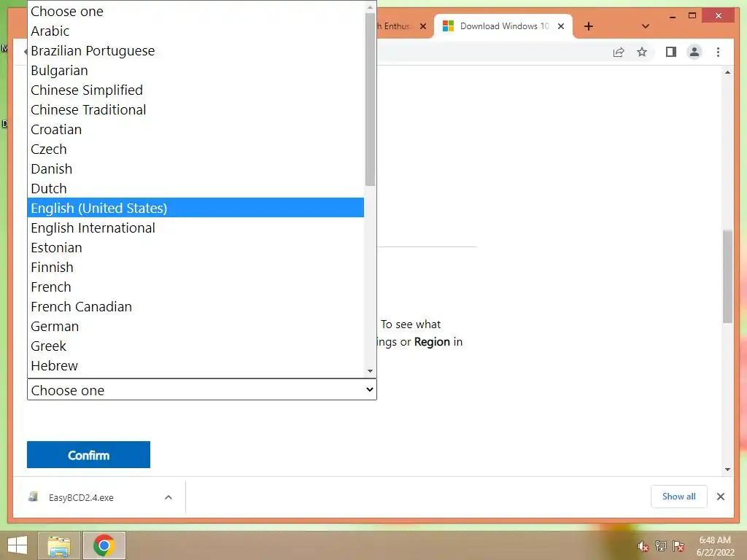Close the Download Windows 10 tab

pyautogui.click(x=561, y=26)
